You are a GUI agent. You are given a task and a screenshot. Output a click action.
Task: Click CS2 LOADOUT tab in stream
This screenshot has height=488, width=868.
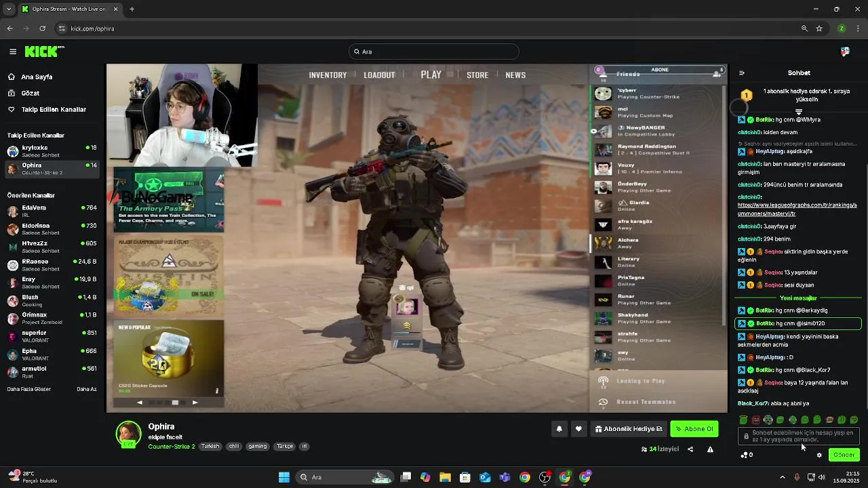[379, 75]
